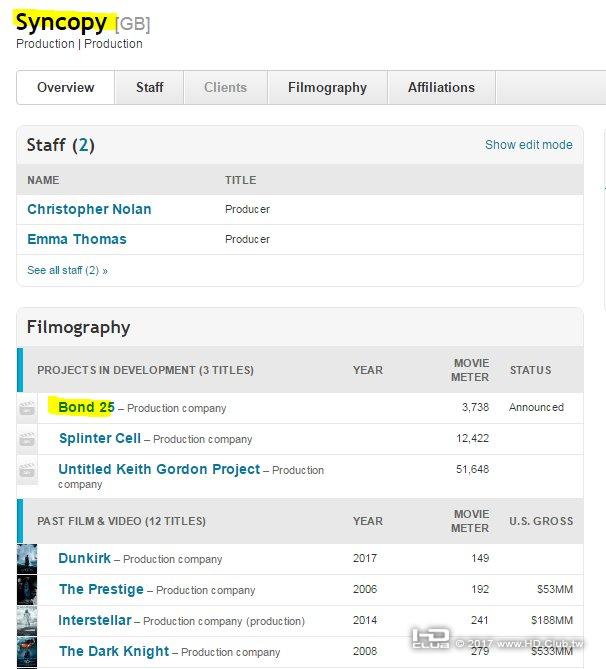The image size is (606, 669).
Task: Open the Dunkirk poster thumbnail
Action: click(27, 558)
